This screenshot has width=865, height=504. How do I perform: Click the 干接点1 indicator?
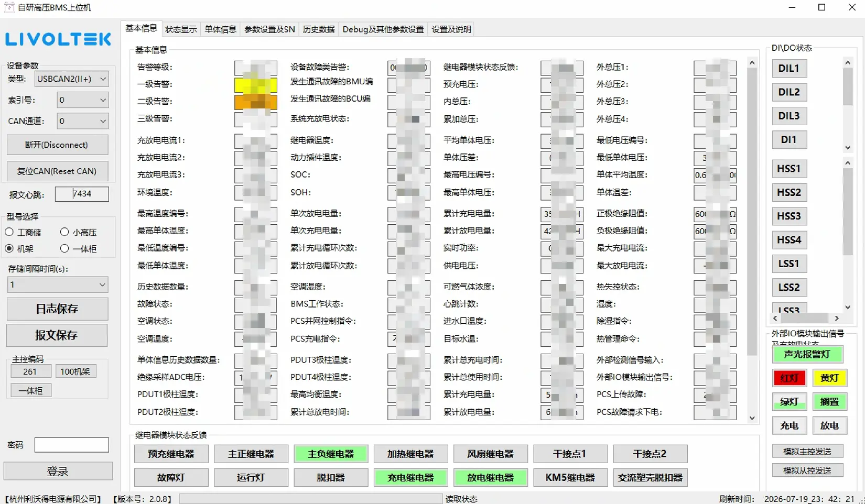click(570, 454)
